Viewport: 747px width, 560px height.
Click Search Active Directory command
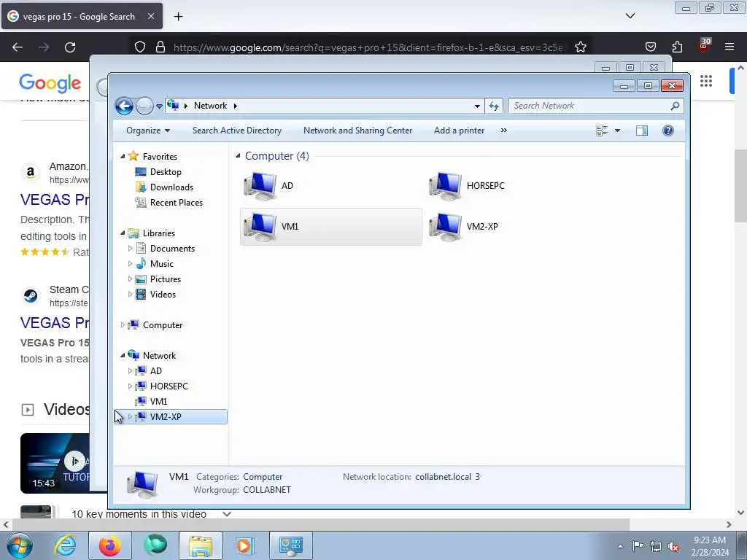(237, 131)
